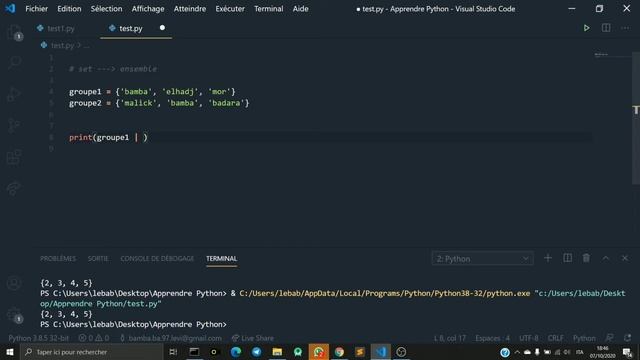Open the Visual Studio Code taskbar icon
The height and width of the screenshot is (360, 640).
click(381, 352)
